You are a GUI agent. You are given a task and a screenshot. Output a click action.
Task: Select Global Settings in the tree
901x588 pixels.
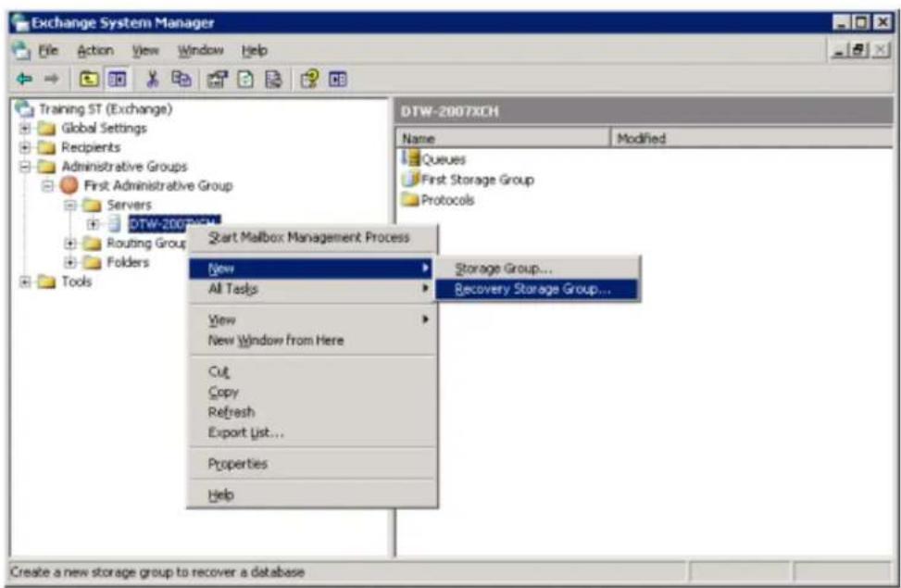[x=104, y=128]
